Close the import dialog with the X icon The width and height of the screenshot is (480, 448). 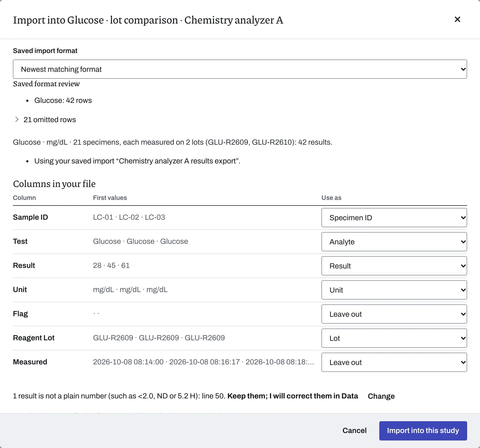click(457, 19)
